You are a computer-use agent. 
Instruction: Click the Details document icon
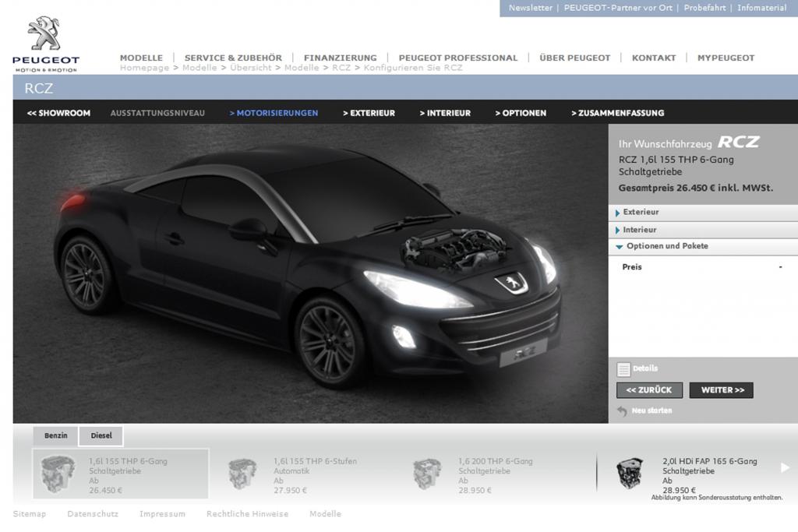pos(623,369)
